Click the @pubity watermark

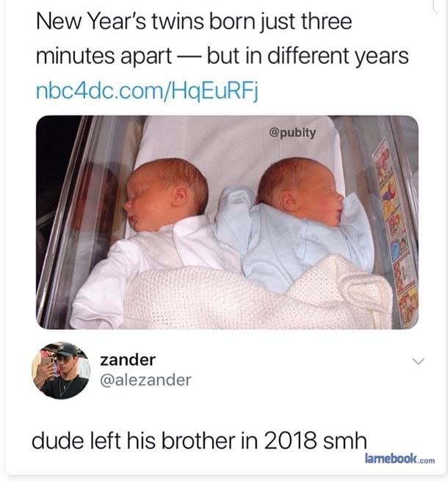point(292,133)
